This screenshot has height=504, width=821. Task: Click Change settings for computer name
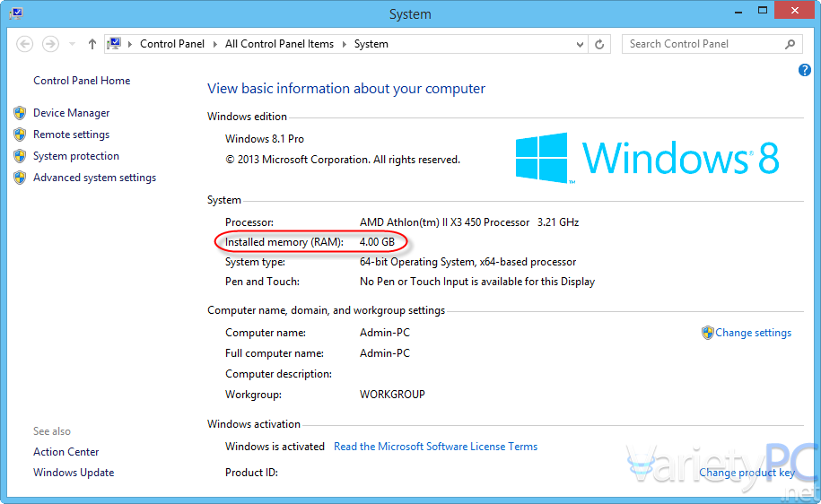753,333
